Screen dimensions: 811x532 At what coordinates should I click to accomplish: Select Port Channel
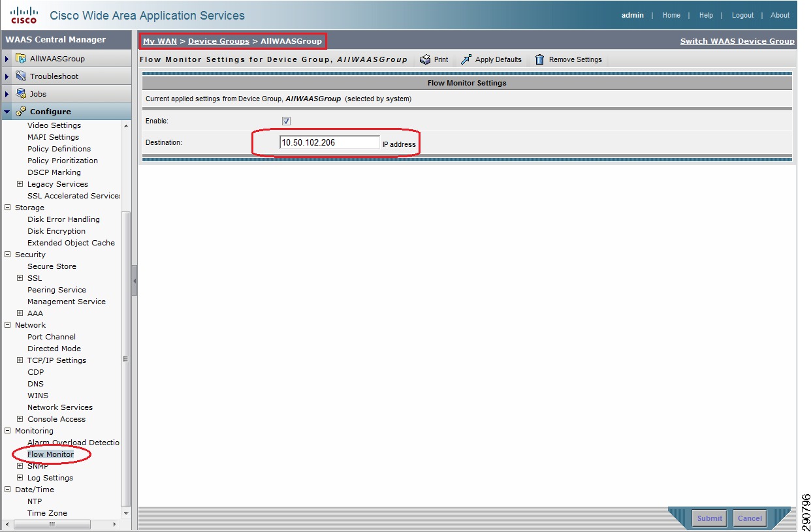pyautogui.click(x=52, y=337)
